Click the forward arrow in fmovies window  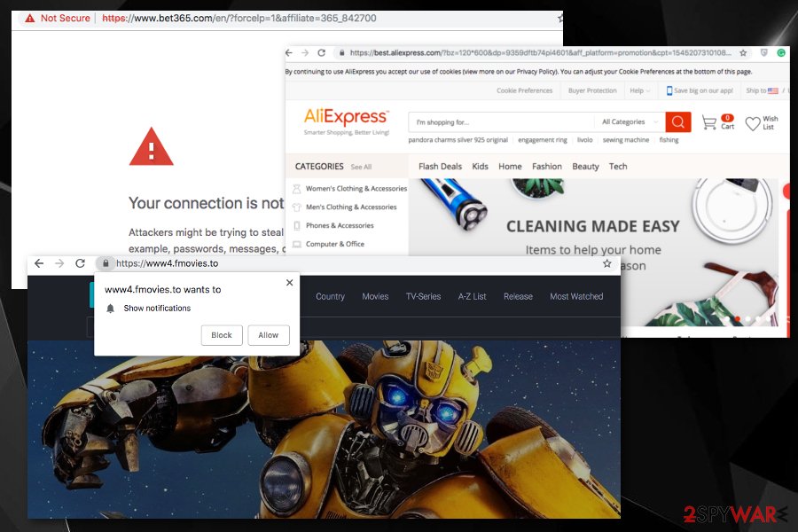[59, 263]
